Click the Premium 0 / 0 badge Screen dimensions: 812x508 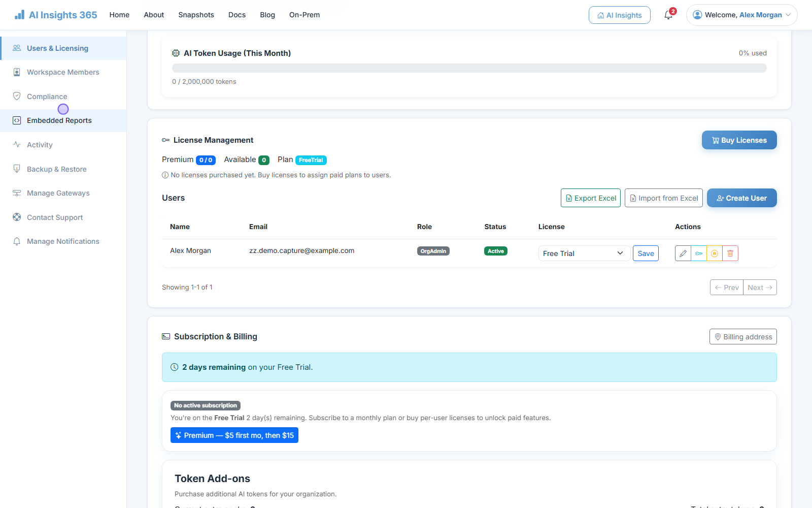tap(206, 160)
